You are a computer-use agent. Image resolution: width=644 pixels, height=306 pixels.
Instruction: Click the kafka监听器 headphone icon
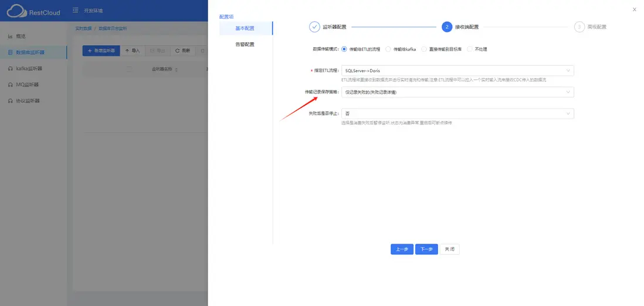(11, 68)
